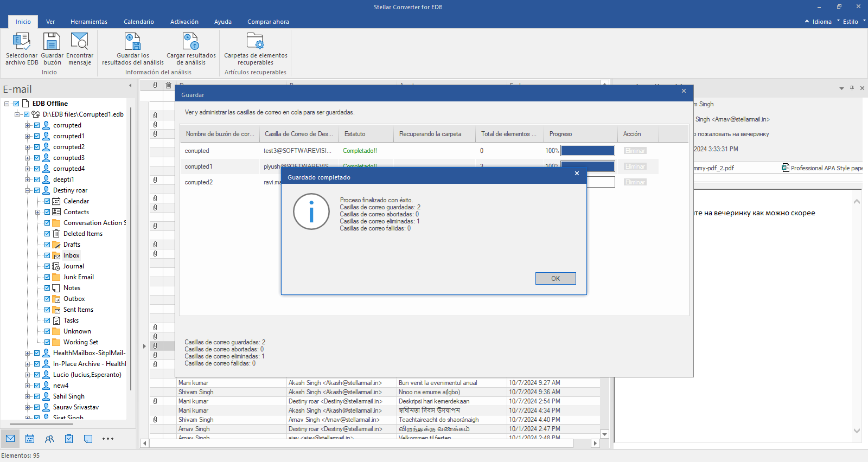This screenshot has height=462, width=868.
Task: Switch to calendar view icon at bottom
Action: coord(30,439)
